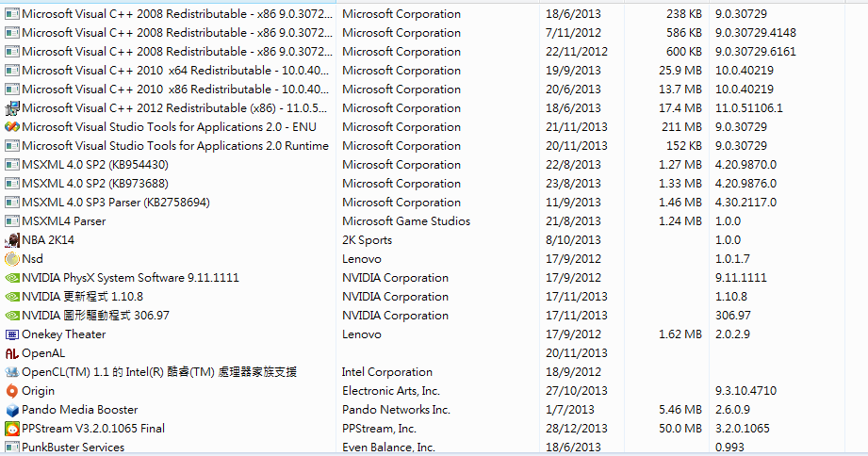Click the Visual C++ 2010 x86 Redistributable icon

click(x=11, y=90)
